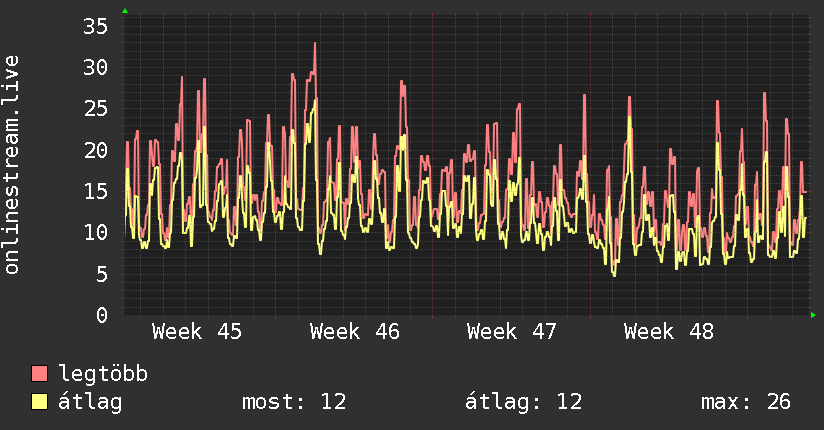The height and width of the screenshot is (430, 824).
Task: Click the green arrow at y-axis top
Action: [x=125, y=11]
